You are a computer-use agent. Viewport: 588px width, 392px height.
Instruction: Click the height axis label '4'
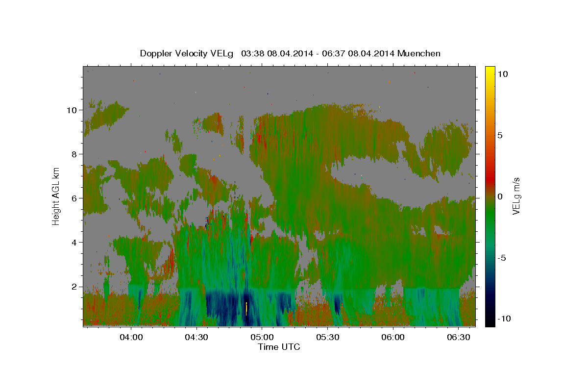(74, 243)
